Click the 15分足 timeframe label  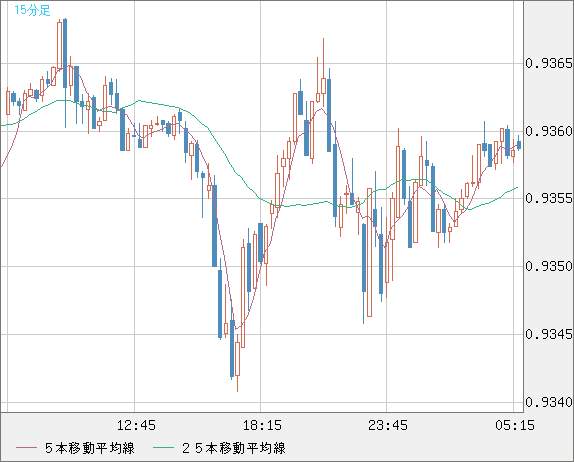[x=32, y=10]
